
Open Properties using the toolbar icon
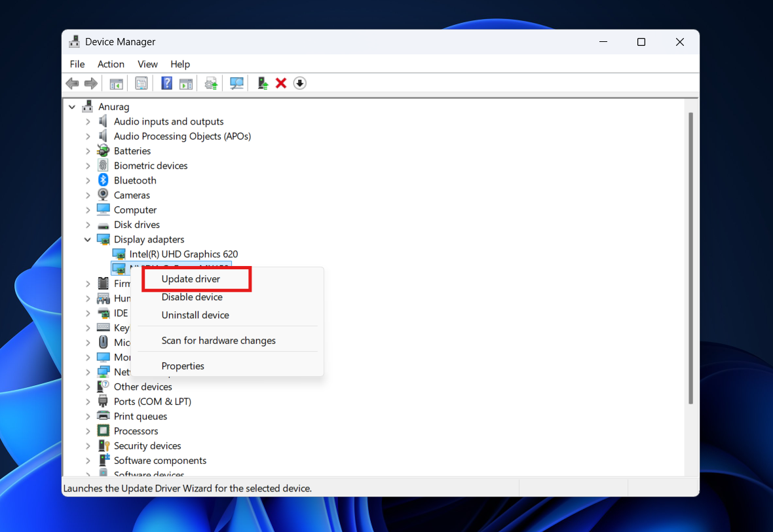(141, 83)
